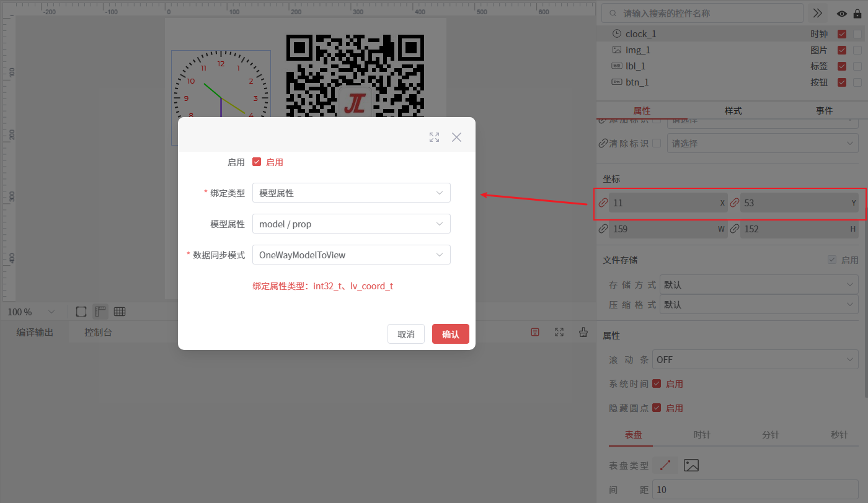This screenshot has width=868, height=503.
Task: Click 确认 button in dialog
Action: point(451,334)
